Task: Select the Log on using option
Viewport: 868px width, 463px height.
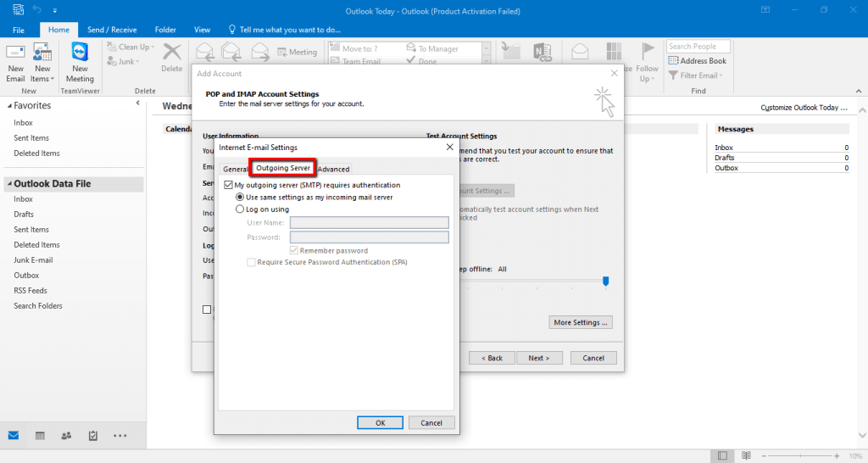Action: coord(240,209)
